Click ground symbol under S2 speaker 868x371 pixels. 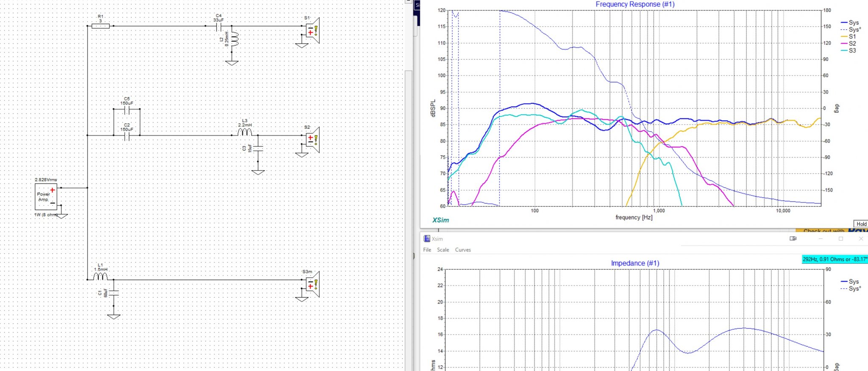pyautogui.click(x=302, y=155)
